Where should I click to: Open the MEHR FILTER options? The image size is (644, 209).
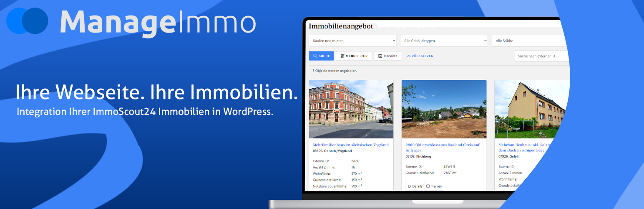pos(354,56)
